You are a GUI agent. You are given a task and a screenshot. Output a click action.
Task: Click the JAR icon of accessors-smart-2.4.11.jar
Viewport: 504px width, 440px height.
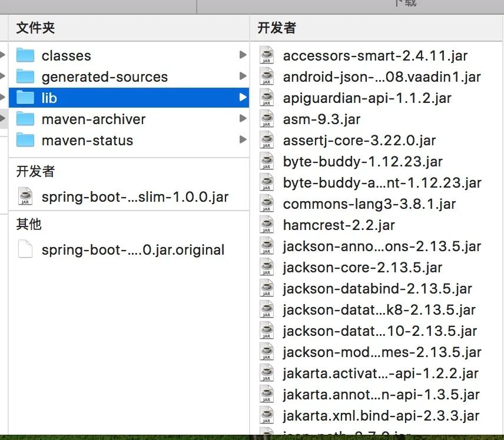pos(267,55)
